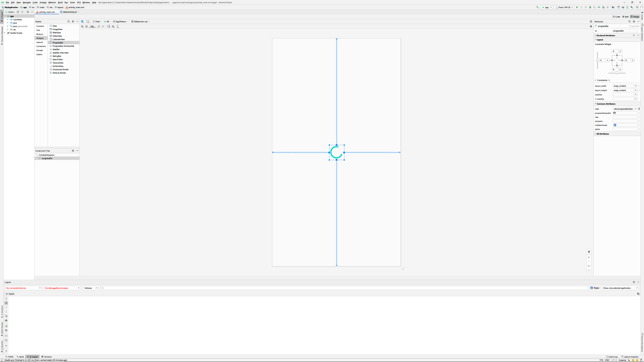Open the Terminal tool window button
644x362 pixels.
[46, 357]
